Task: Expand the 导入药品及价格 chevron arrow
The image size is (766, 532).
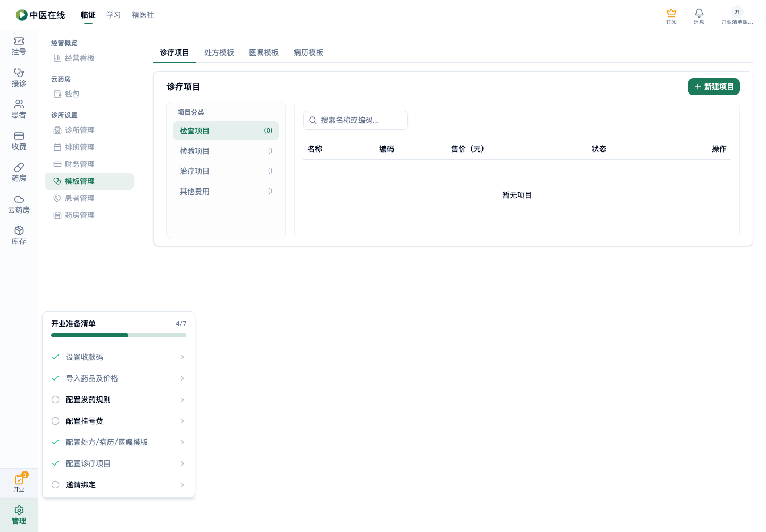Action: 182,378
